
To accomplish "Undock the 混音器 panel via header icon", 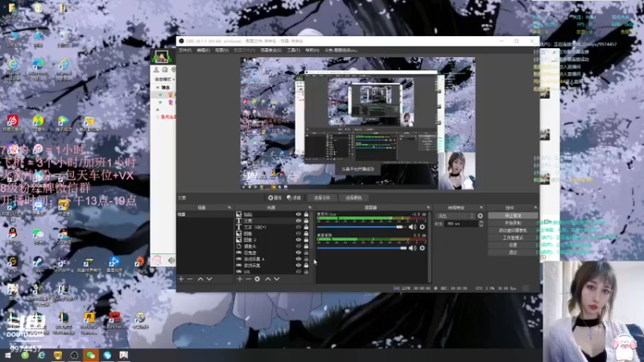I will click(428, 208).
